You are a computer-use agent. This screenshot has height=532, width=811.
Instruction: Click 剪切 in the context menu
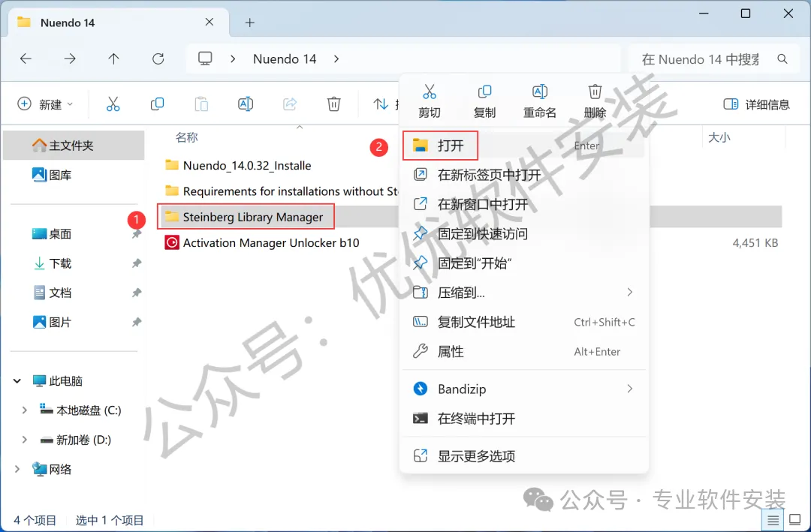430,101
